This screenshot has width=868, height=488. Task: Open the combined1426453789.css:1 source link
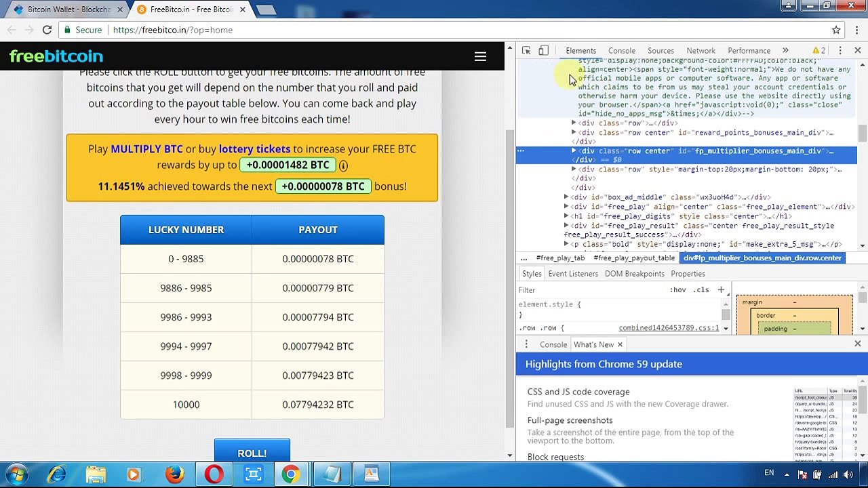[x=669, y=328]
